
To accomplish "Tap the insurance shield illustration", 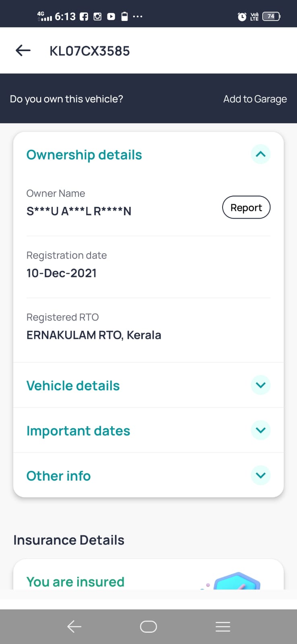I will pos(237,582).
